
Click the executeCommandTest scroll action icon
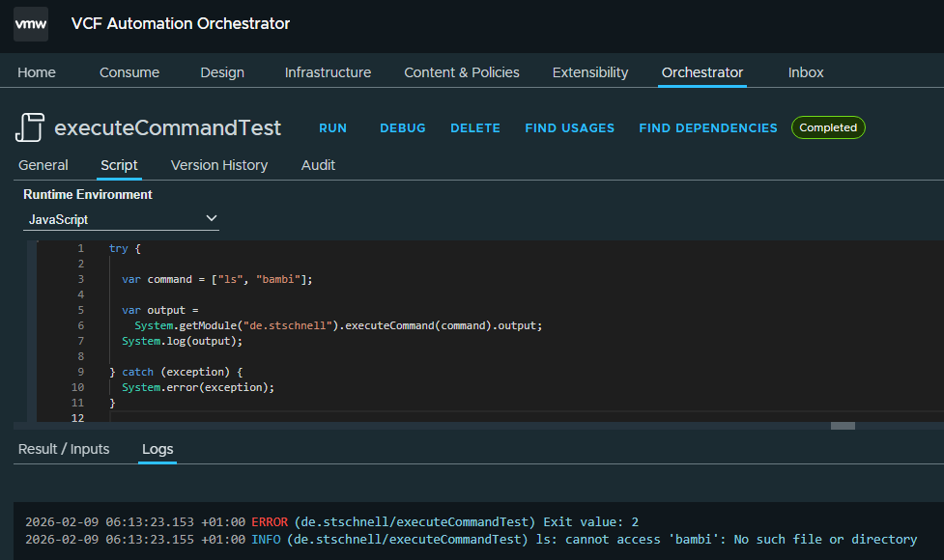[x=30, y=127]
